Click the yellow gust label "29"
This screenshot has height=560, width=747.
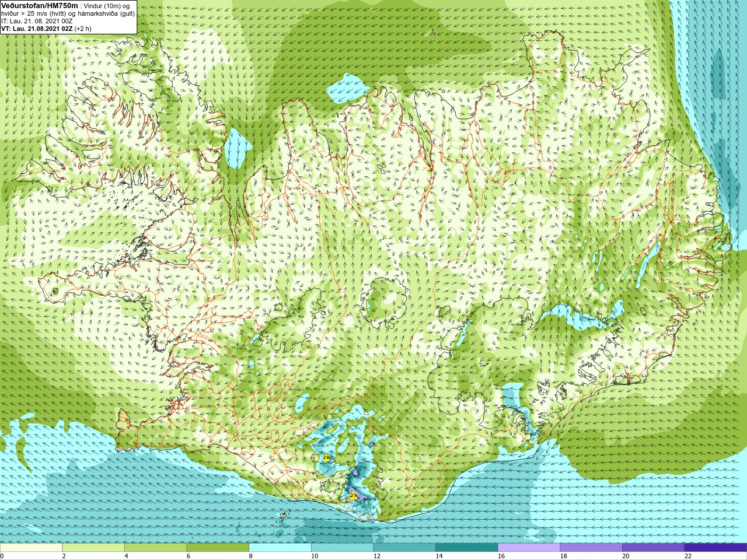click(353, 495)
